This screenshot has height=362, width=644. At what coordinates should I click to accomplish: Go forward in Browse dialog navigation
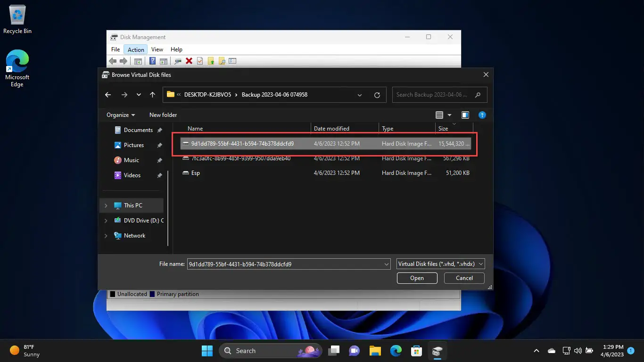(x=124, y=95)
